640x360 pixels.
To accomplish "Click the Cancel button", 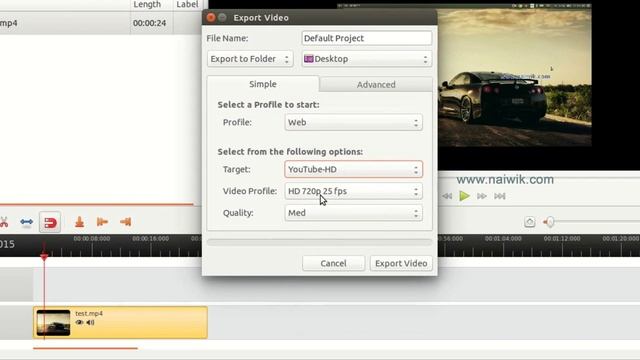I will [333, 263].
